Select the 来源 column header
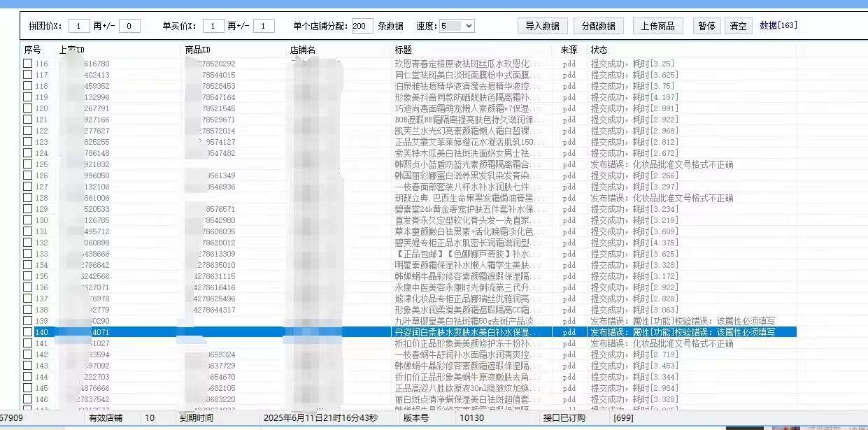The height and width of the screenshot is (430, 868). tap(569, 50)
